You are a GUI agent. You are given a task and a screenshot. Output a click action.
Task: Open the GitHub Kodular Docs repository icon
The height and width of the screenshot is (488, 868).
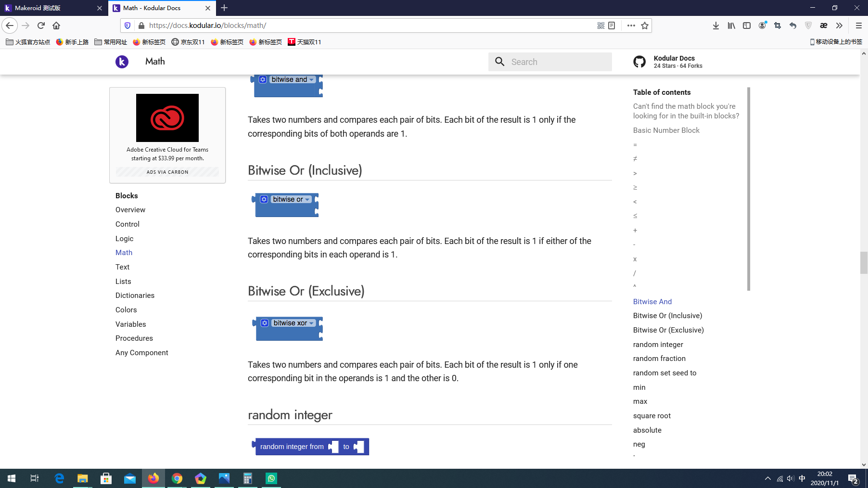(639, 62)
